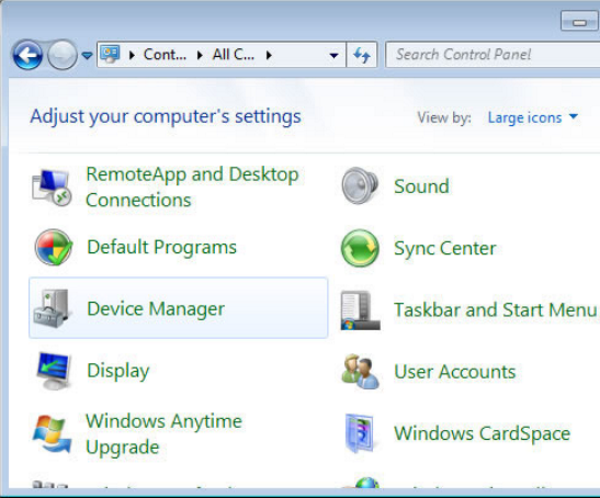
Task: Click the blue Back arrow button
Action: click(x=27, y=55)
